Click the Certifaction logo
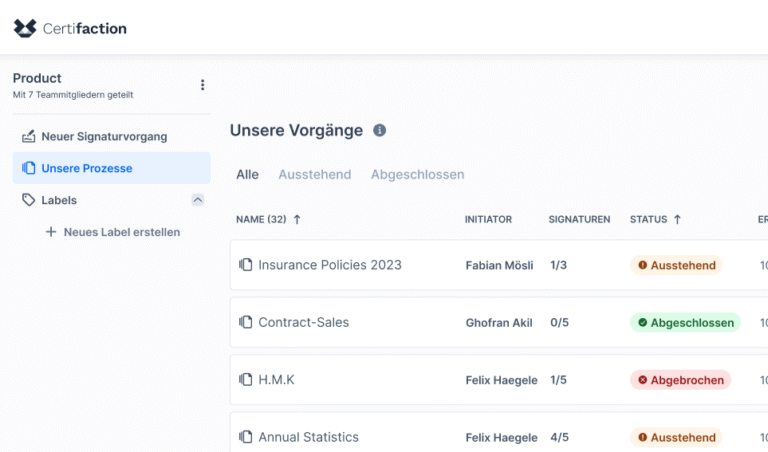Viewport: 768px width, 452px height. coord(70,28)
